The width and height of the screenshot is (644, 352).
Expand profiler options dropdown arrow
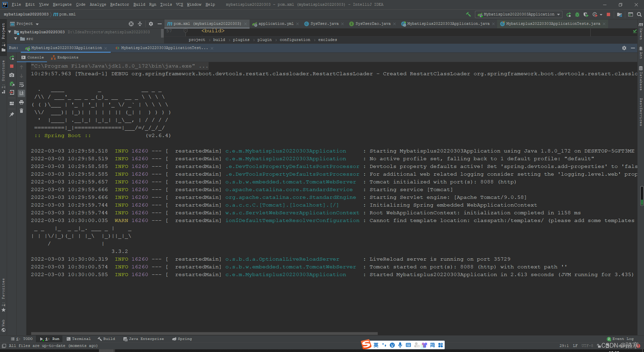coord(601,15)
